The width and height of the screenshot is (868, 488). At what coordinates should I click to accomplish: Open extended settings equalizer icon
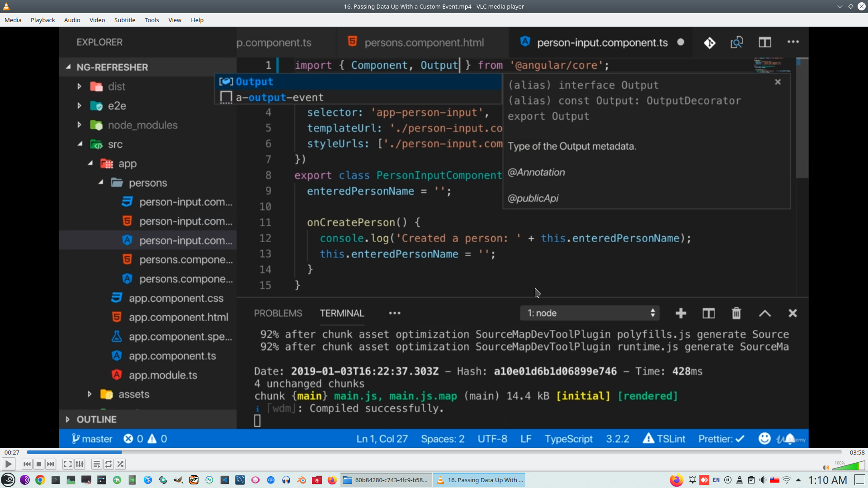pyautogui.click(x=80, y=464)
